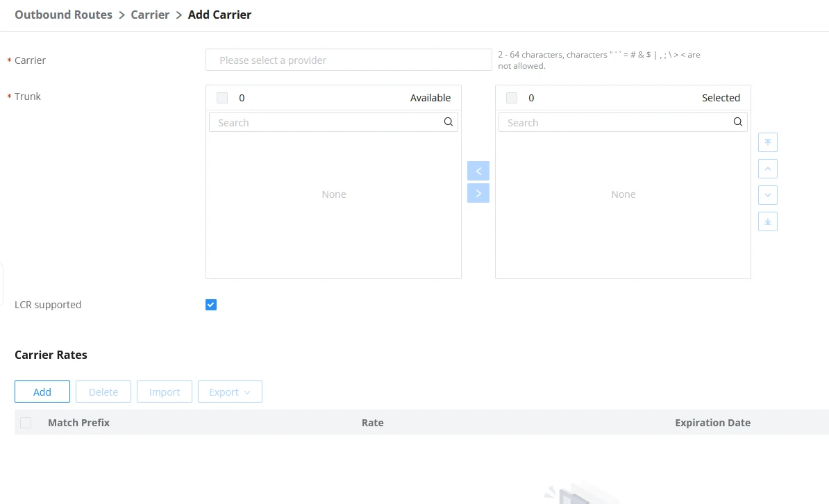Toggle select-all checkbox in Available list
The height and width of the screenshot is (504, 829).
pos(222,98)
